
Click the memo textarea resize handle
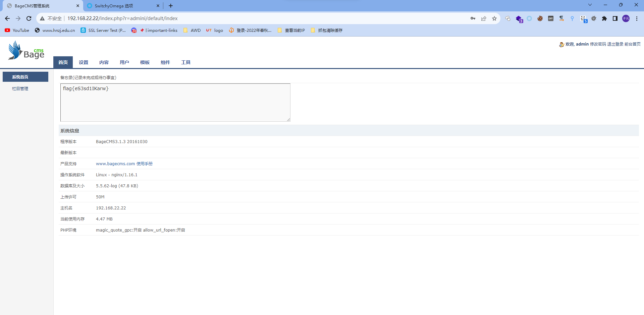pos(288,120)
